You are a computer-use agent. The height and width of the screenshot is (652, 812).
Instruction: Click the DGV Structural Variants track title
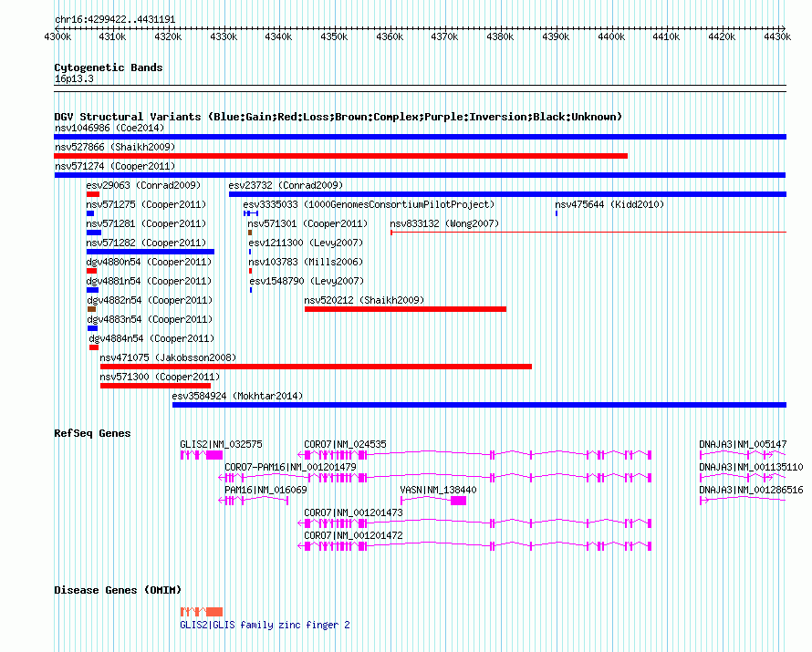coord(338,117)
